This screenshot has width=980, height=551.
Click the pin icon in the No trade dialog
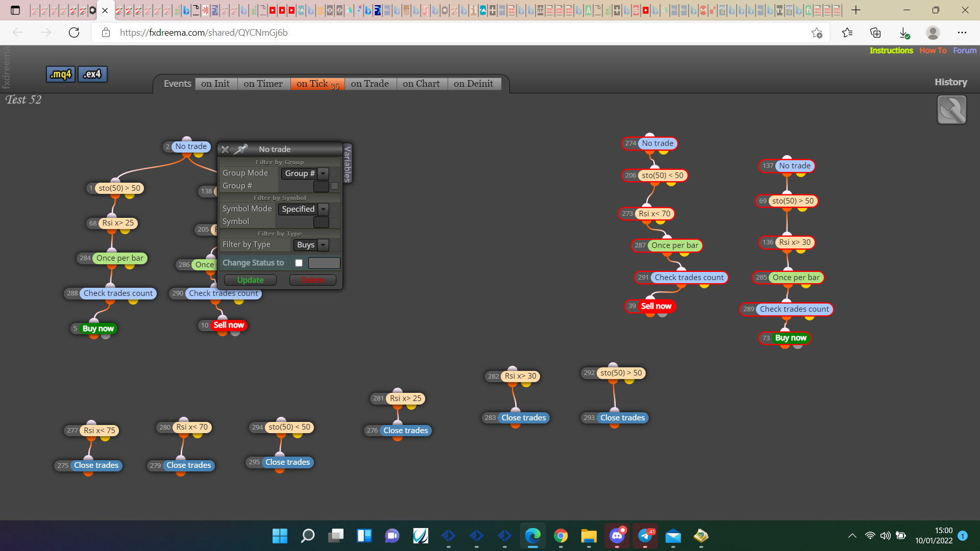coord(241,149)
